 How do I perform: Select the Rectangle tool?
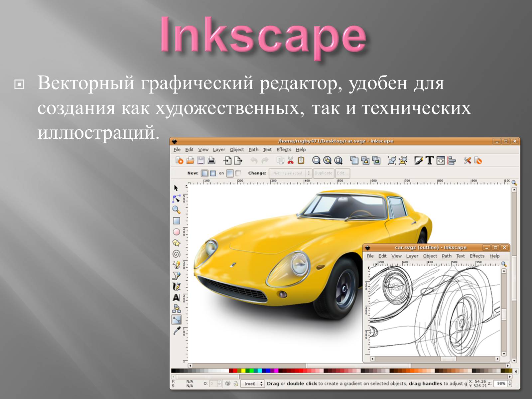[176, 221]
